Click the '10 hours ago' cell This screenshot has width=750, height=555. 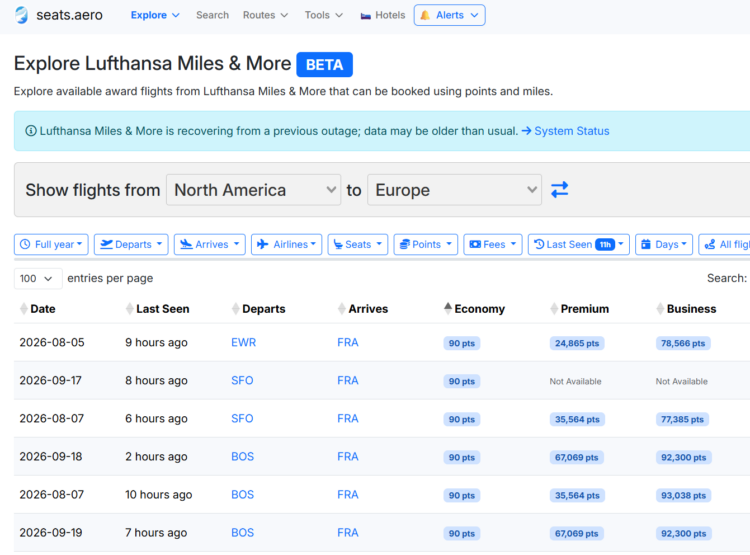159,495
